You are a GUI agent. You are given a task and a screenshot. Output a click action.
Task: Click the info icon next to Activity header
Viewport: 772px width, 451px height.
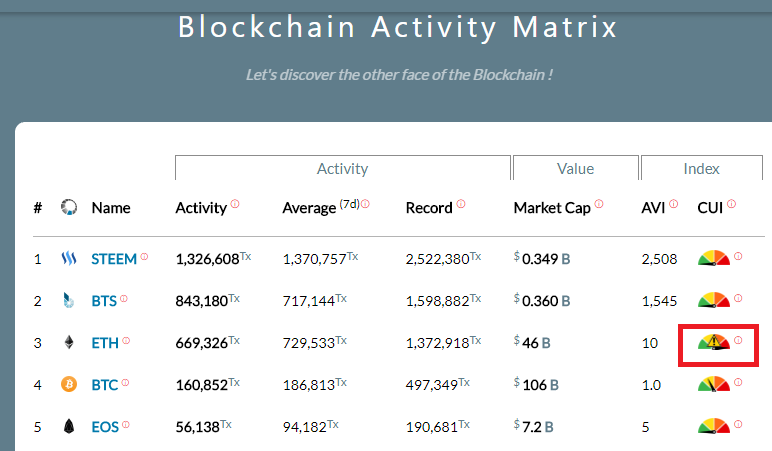(235, 204)
